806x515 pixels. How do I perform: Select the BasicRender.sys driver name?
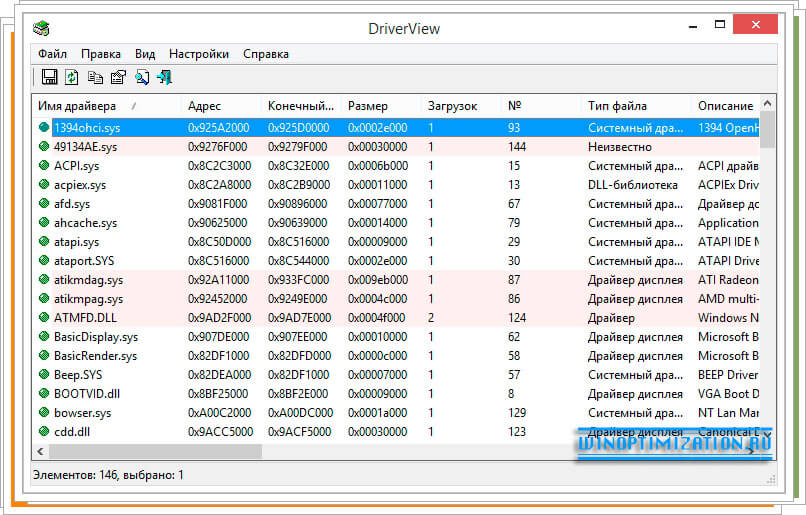[x=95, y=356]
